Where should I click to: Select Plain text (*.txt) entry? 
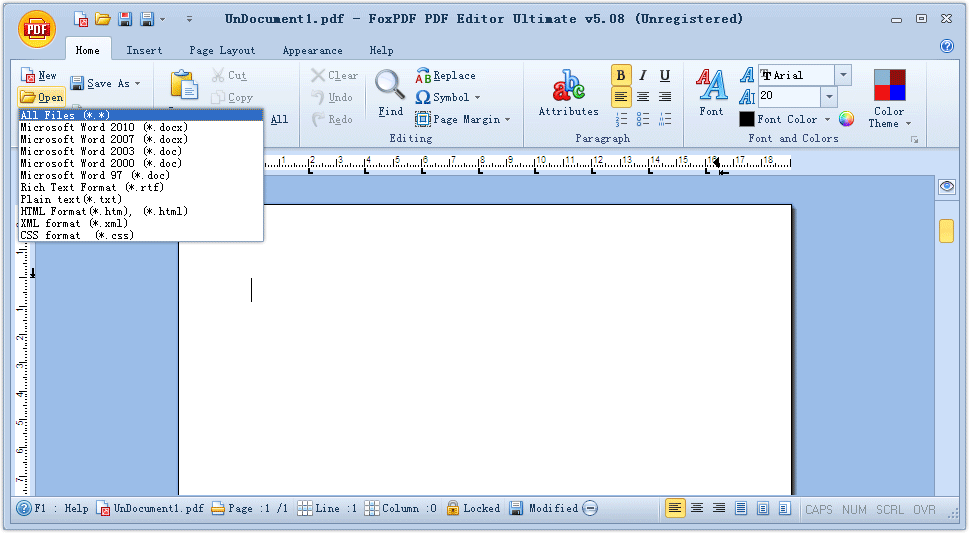click(x=141, y=199)
